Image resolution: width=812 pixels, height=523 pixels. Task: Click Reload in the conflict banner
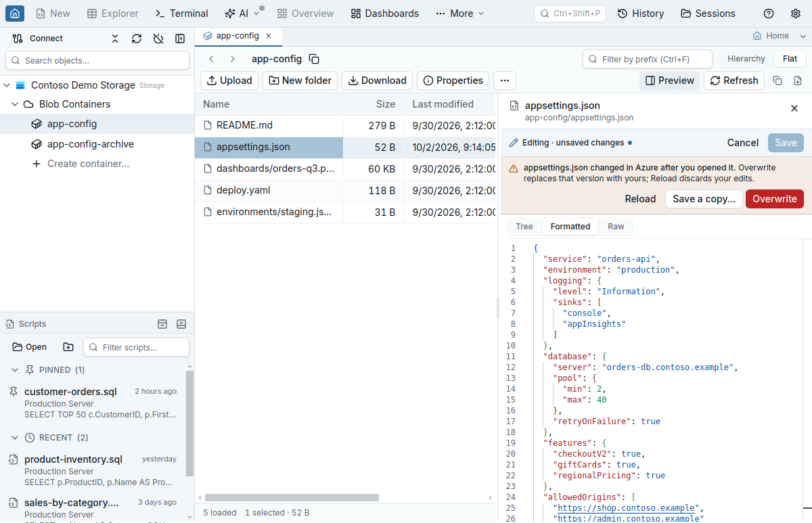coord(640,199)
